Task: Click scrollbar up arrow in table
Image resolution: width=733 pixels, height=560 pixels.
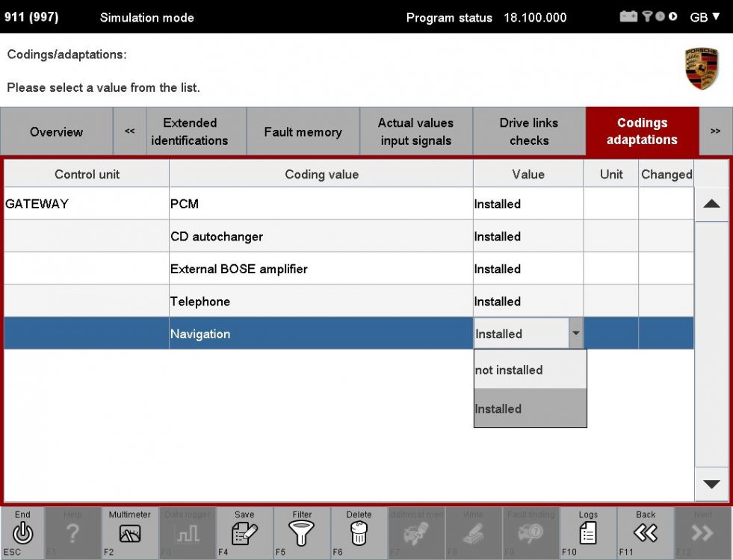Action: pos(711,204)
